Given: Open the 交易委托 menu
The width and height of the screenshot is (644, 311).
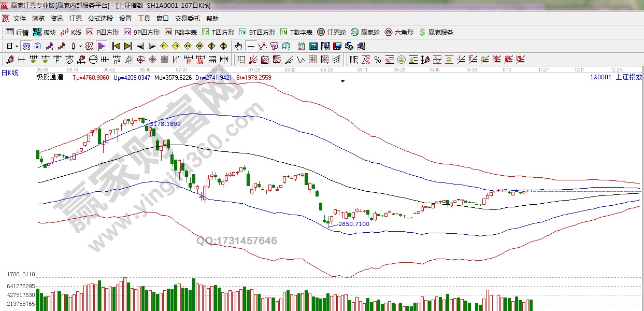Looking at the screenshot, I should [x=187, y=18].
